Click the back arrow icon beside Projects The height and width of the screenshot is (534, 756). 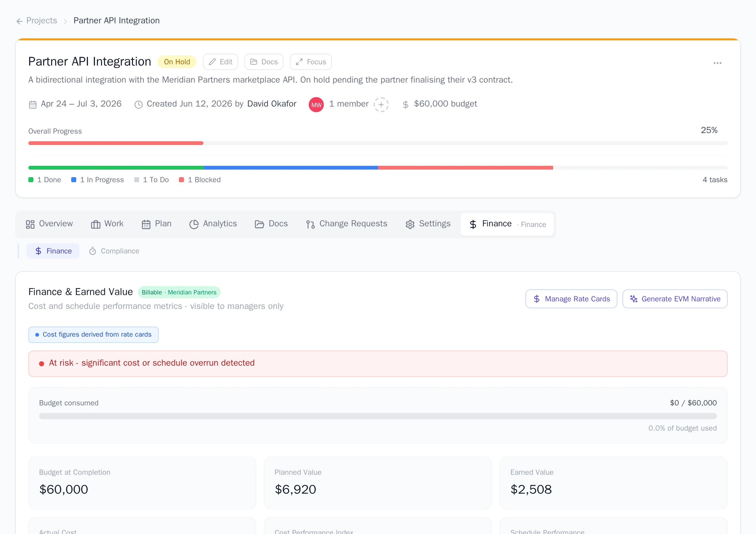point(20,21)
